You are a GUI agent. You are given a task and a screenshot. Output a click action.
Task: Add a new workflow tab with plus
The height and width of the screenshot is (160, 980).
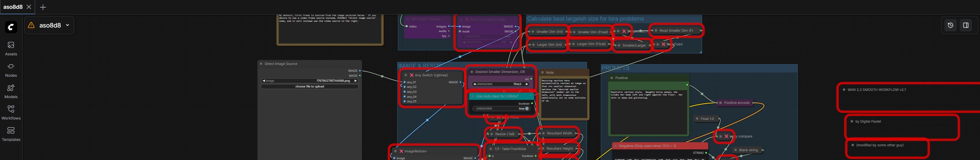click(43, 7)
